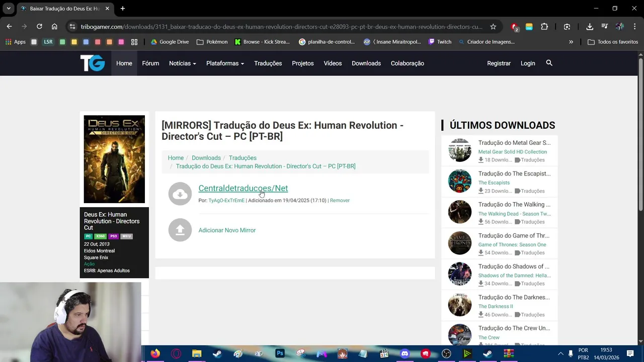This screenshot has width=644, height=362.
Task: Open the Pokémon bookmarks folder
Action: click(212, 42)
